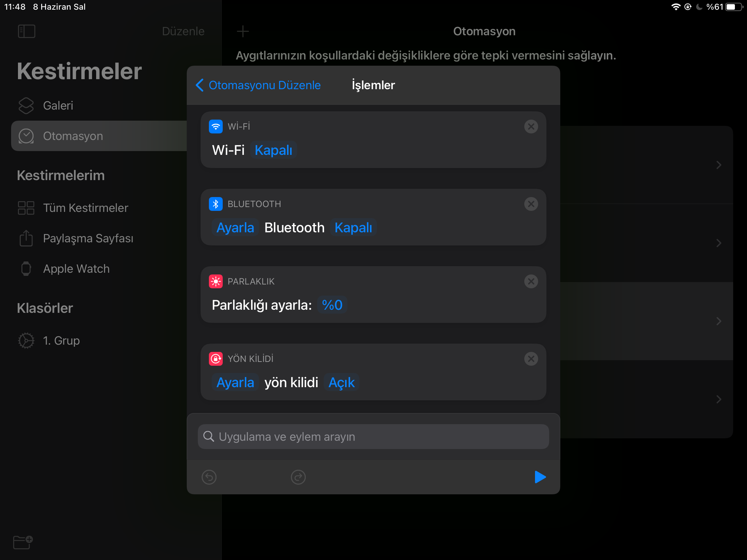The height and width of the screenshot is (560, 747).
Task: Remove the Parlaklık action
Action: [x=531, y=281]
